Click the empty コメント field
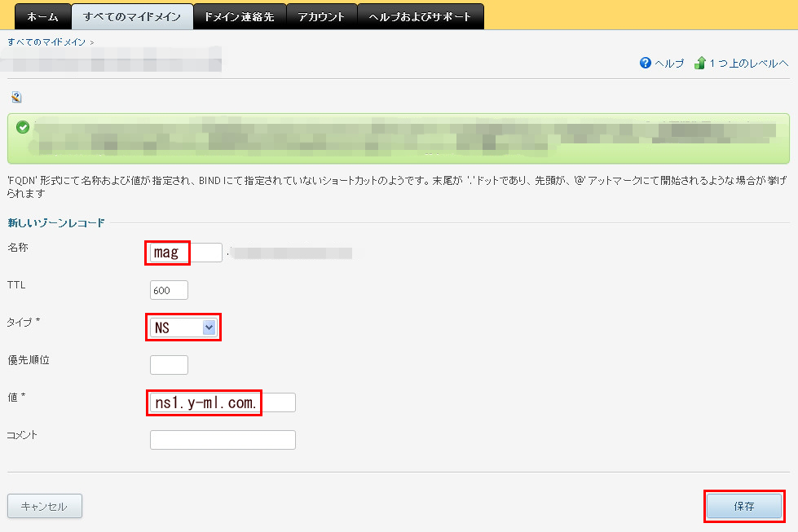 point(223,440)
